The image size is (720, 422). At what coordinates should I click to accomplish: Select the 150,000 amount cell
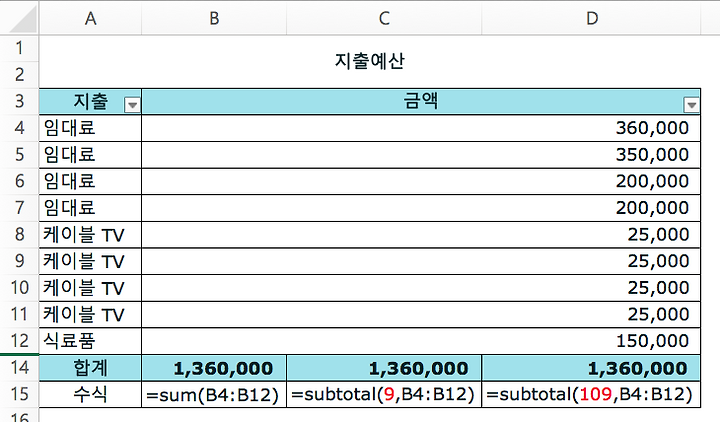click(421, 341)
